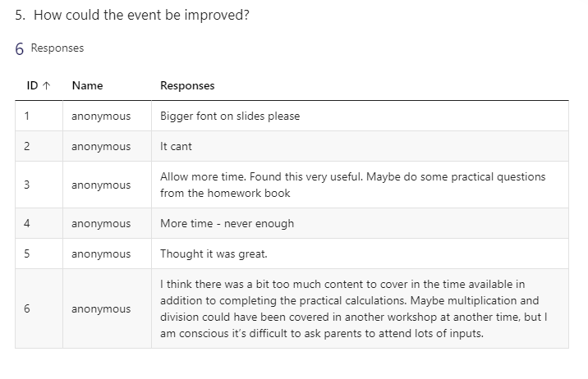Select response 'Bigger font on slides please'
Viewport: 588px width, 379px height.
coord(230,116)
